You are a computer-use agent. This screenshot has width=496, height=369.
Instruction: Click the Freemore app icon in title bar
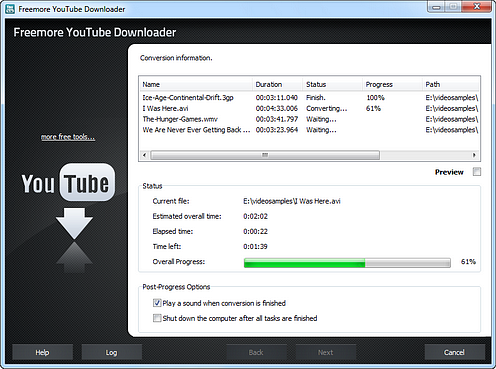(10, 9)
